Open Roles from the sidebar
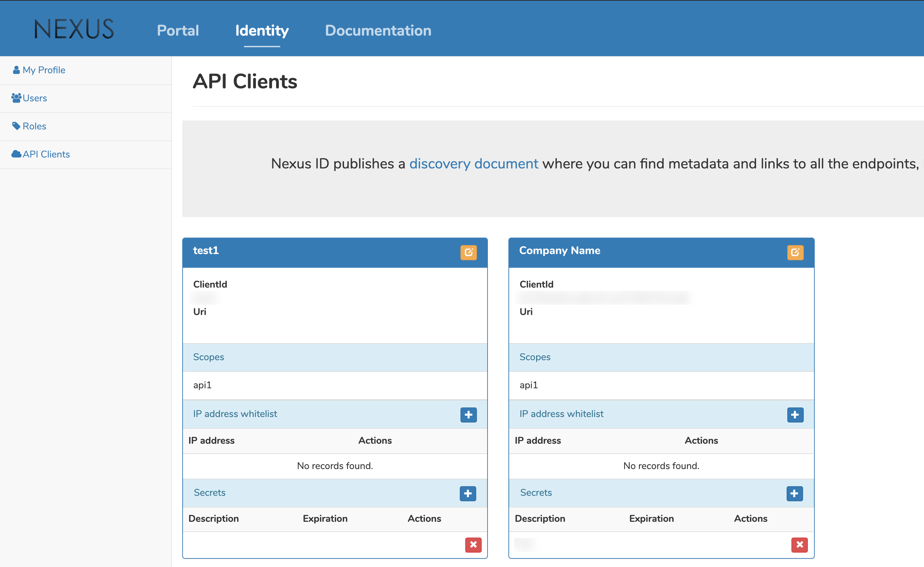Screen dimensions: 924x567 coord(34,126)
